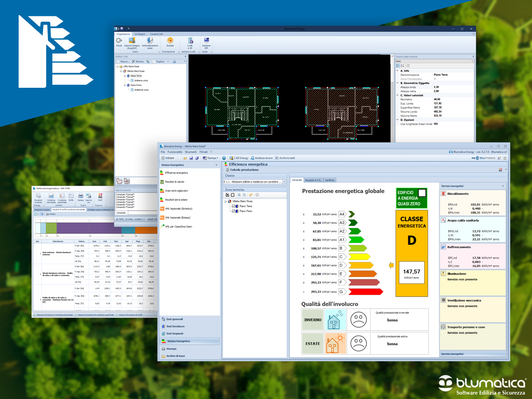Collapse Piano Terra node in ENERGY CAD tree
The image size is (532, 399).
pos(125,76)
